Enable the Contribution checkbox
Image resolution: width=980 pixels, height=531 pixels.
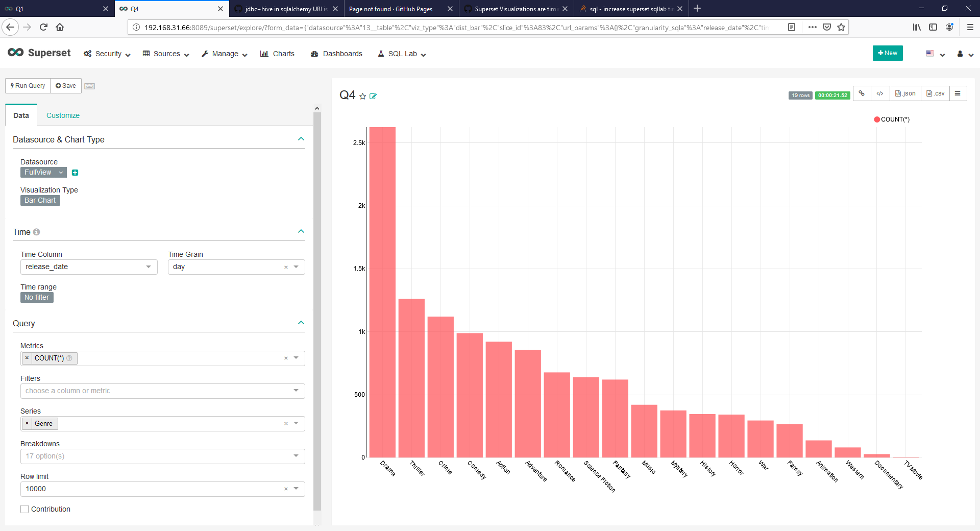24,509
